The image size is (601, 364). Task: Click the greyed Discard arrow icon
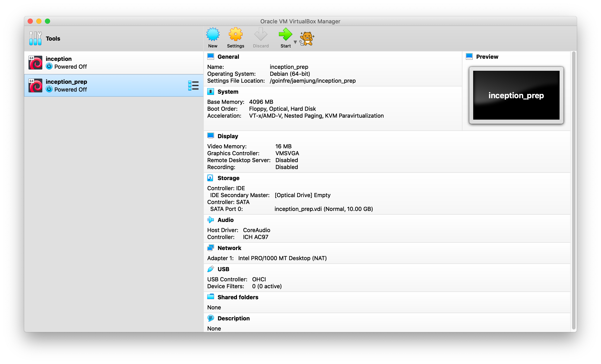coord(261,34)
